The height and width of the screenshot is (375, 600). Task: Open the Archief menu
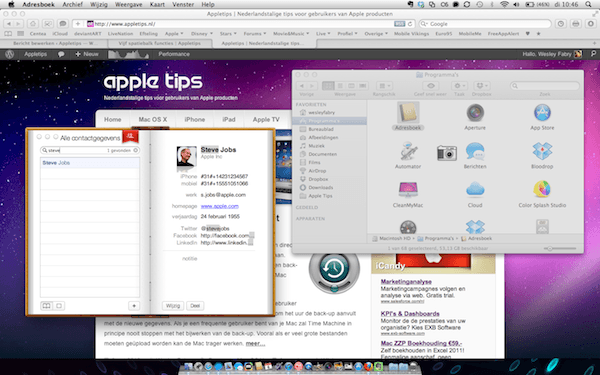[x=72, y=5]
